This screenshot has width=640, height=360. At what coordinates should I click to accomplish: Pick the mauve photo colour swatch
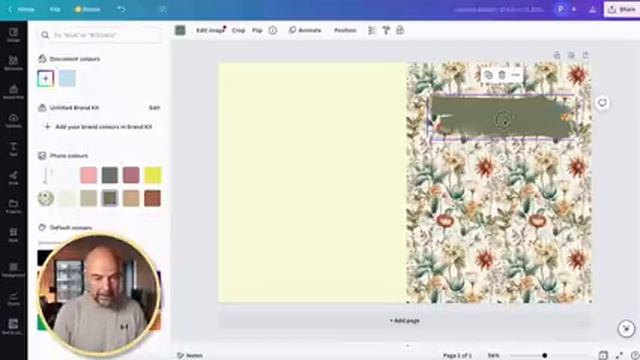131,175
